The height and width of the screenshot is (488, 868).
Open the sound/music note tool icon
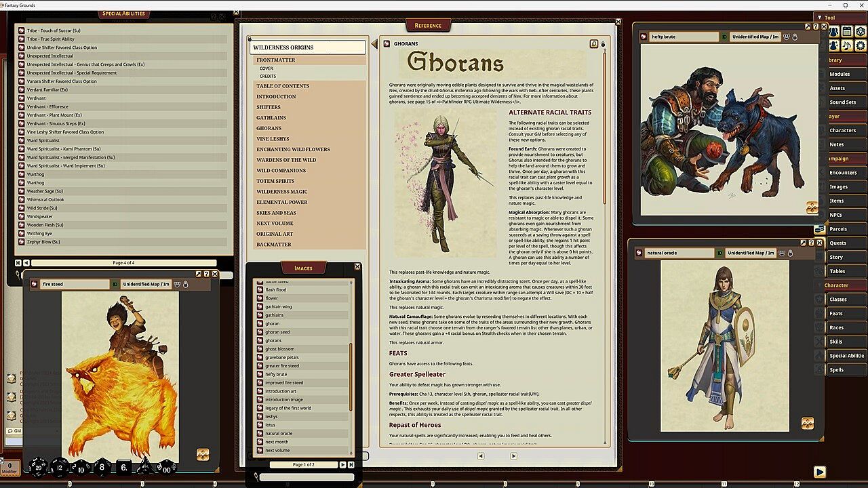click(846, 45)
